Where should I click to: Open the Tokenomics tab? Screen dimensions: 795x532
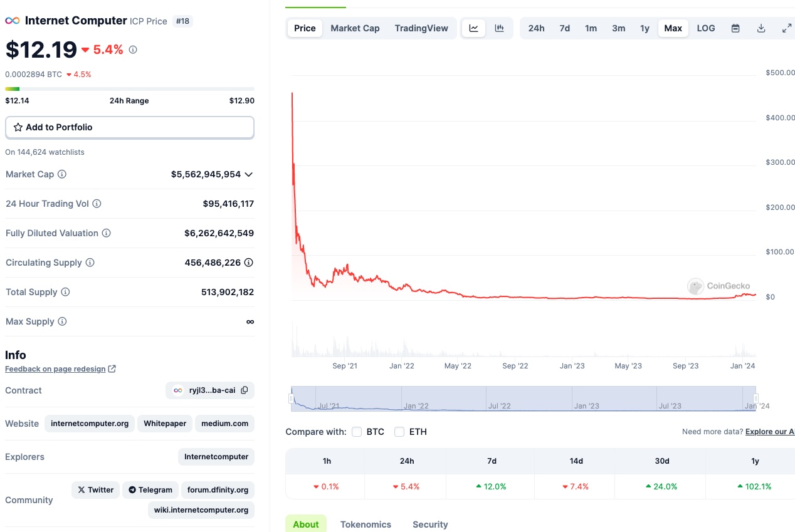pos(366,524)
